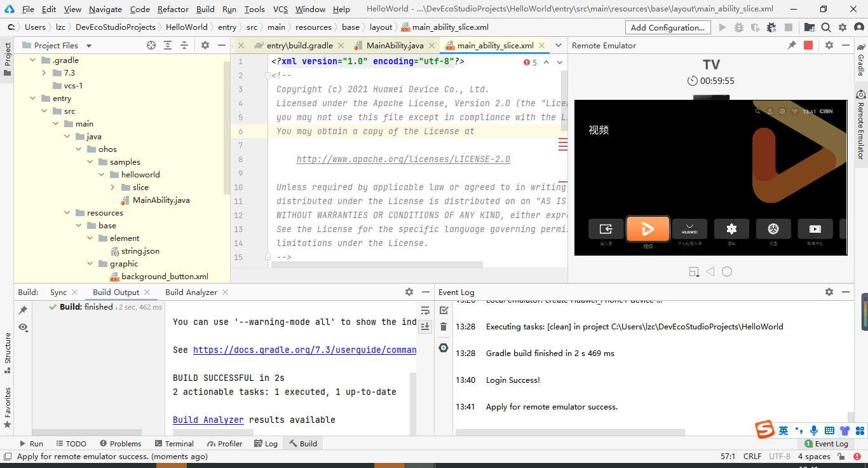Open Remote Emulator panel gear options
This screenshot has height=468, width=868.
829,45
